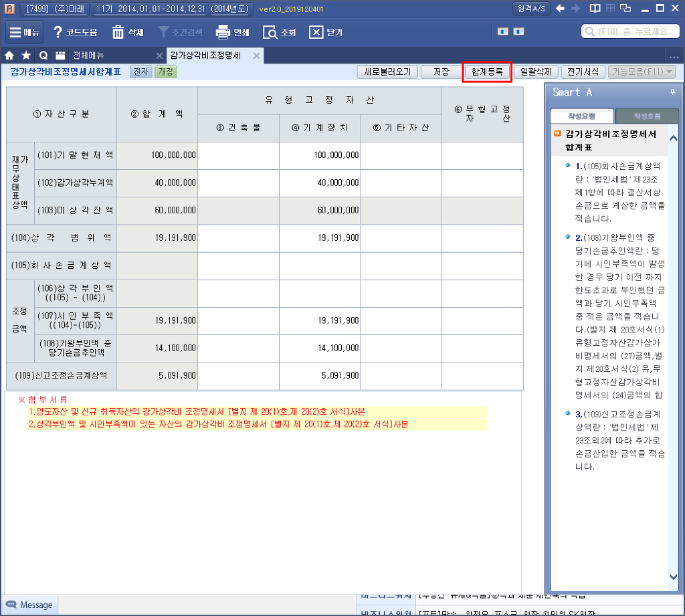Open the book manual icon
Viewport: 685px width, 616px height.
click(x=595, y=8)
